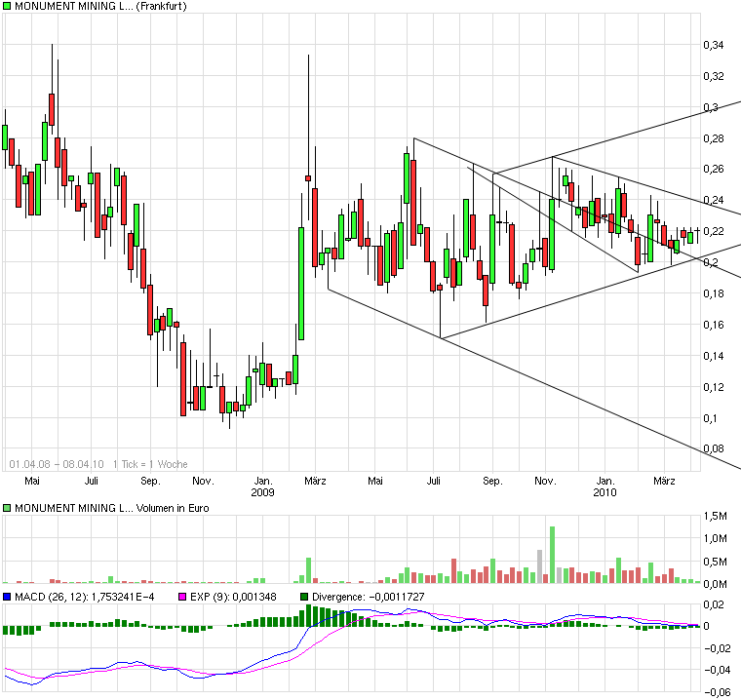Click the 0,5M volume axis label
Image resolution: width=741 pixels, height=700 pixels.
[x=715, y=562]
